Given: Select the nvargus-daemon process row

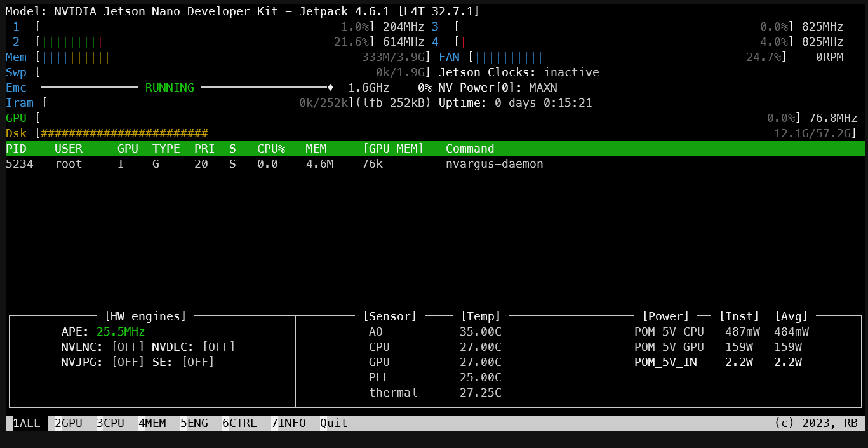Looking at the screenshot, I should click(435, 164).
